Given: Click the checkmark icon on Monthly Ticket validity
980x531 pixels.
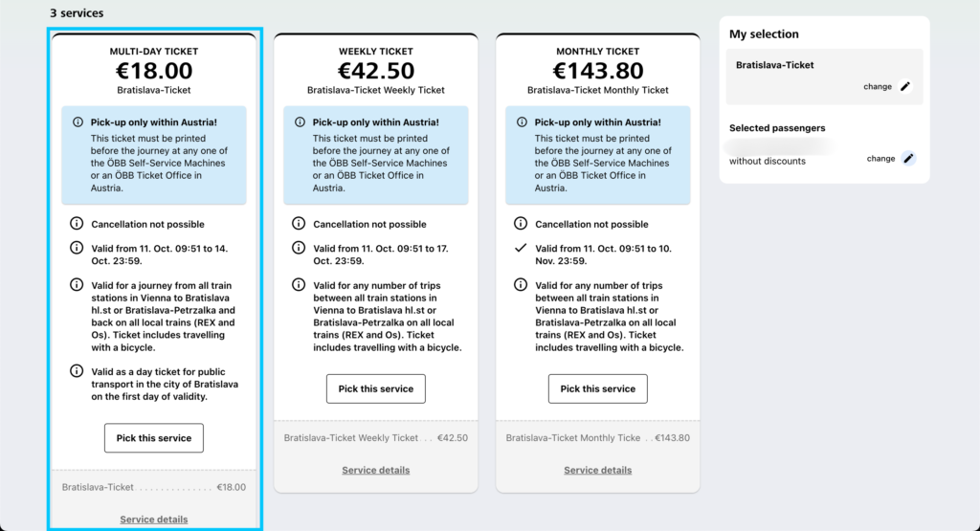Looking at the screenshot, I should click(x=521, y=248).
